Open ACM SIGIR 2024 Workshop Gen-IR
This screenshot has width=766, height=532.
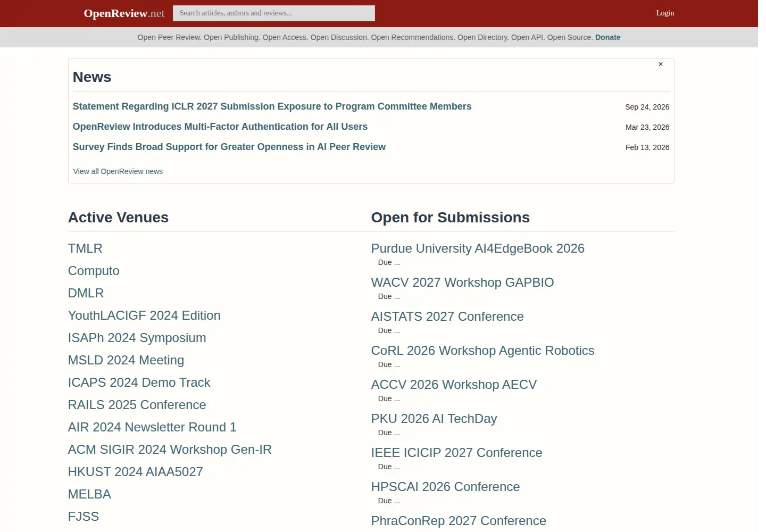pos(170,450)
